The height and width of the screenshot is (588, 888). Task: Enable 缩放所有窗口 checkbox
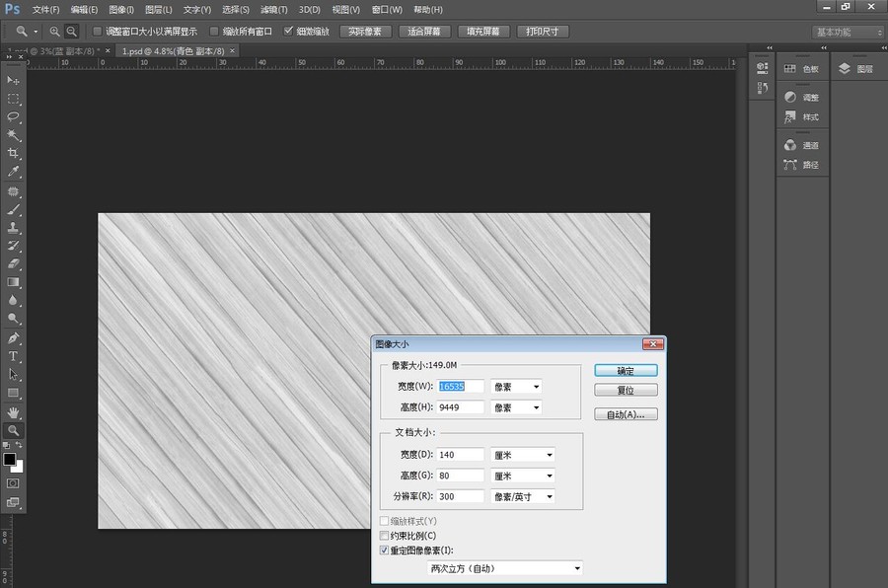(x=214, y=32)
